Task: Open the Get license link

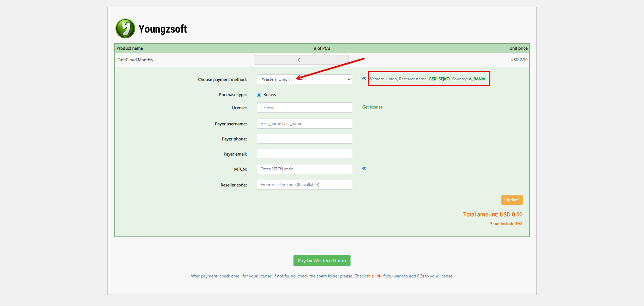Action: coord(372,107)
